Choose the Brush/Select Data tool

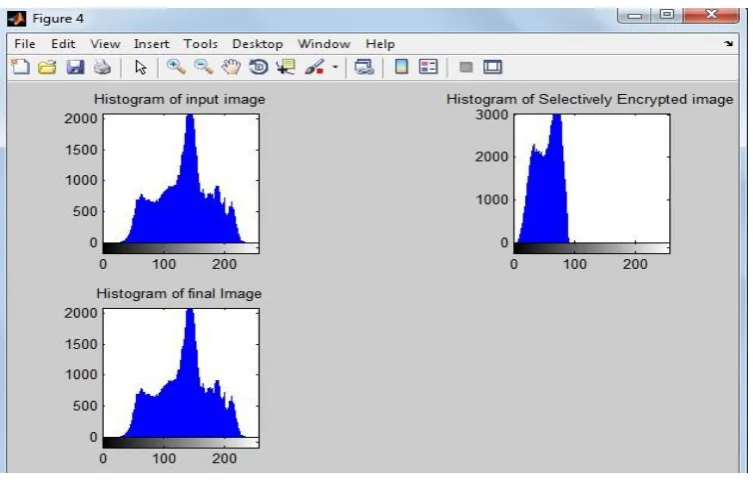315,67
